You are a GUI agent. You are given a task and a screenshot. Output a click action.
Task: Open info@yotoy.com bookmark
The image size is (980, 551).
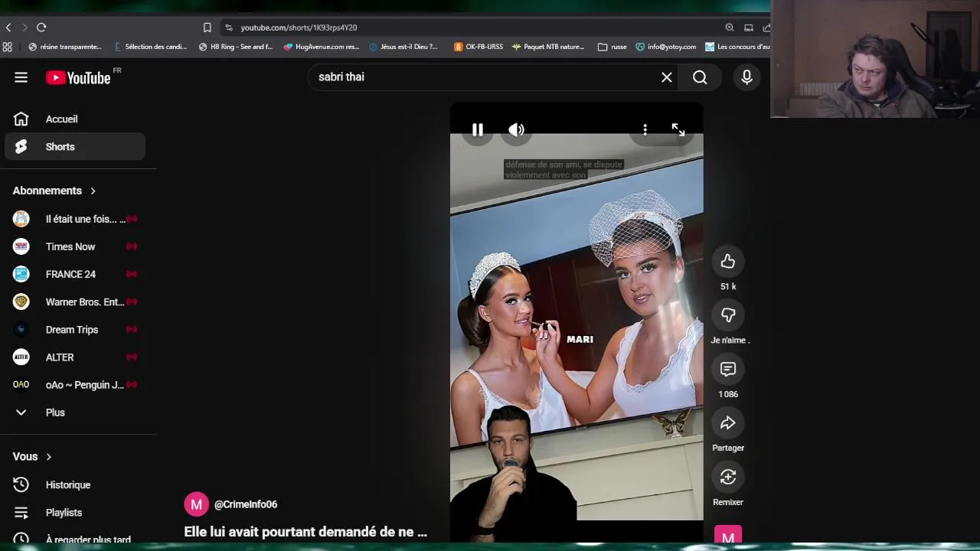pos(666,47)
